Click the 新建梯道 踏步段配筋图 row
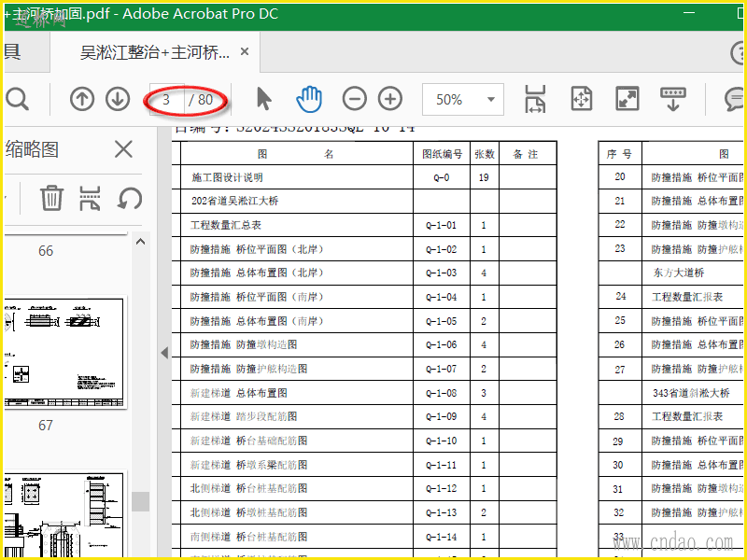747x560 pixels. point(244,416)
